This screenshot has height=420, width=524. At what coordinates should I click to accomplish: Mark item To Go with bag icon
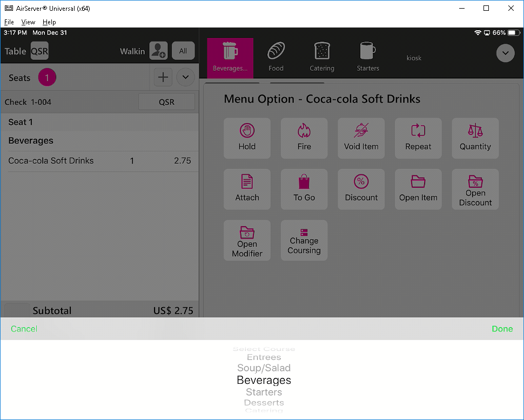point(304,182)
